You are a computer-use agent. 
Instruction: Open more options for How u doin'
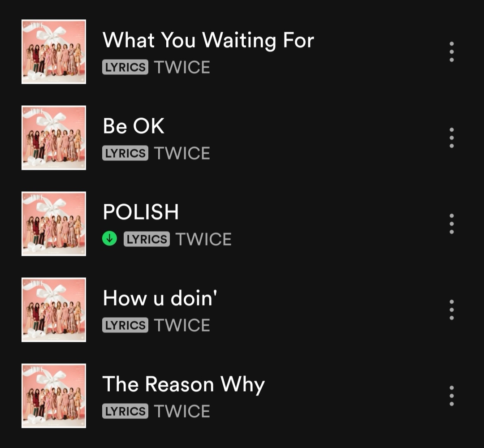pos(451,310)
